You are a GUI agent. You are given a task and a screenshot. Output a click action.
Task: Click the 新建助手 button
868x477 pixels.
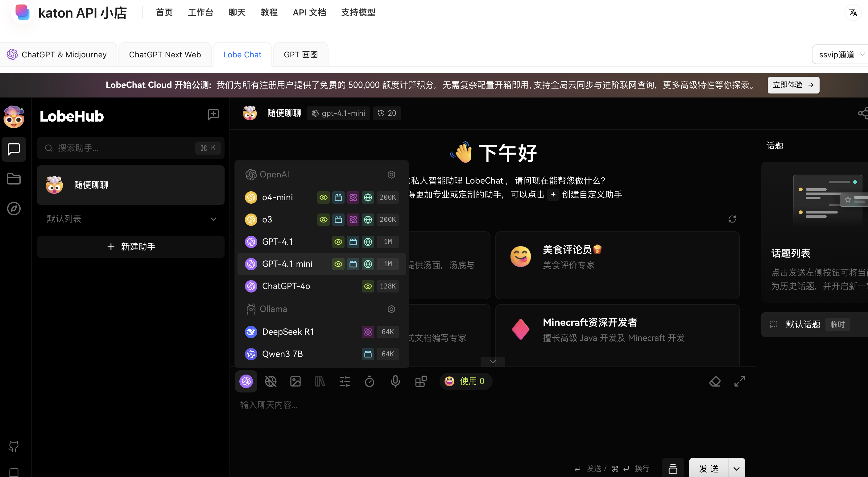(x=131, y=247)
